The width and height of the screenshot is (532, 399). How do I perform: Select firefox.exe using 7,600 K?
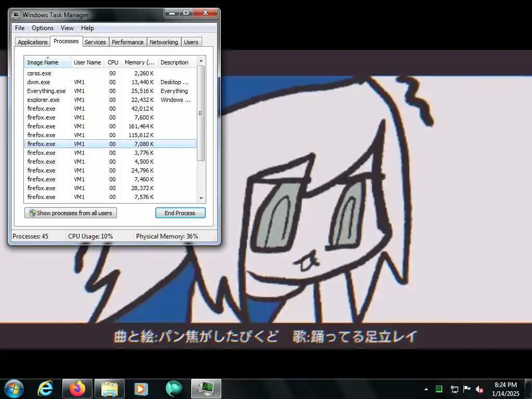(110, 117)
